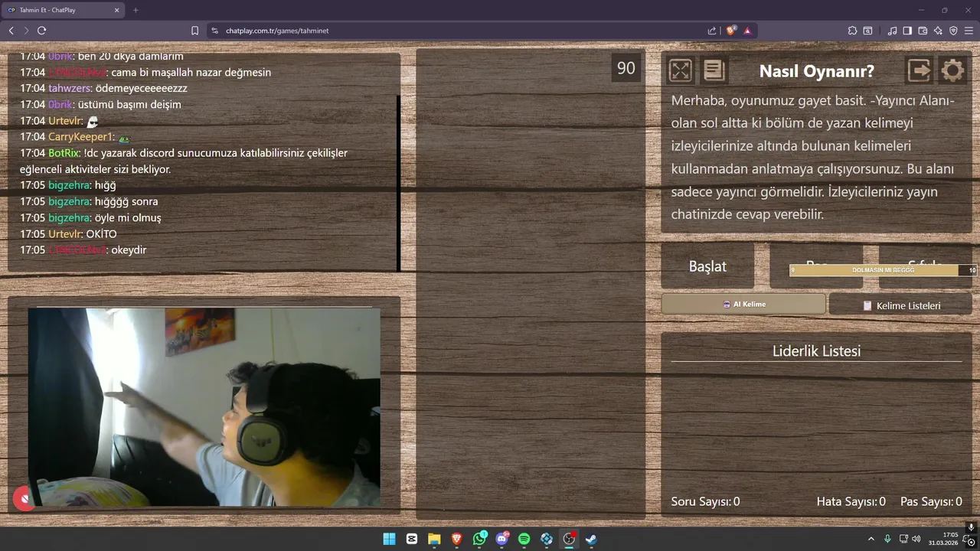Open the OBS icon in taskbar
The width and height of the screenshot is (980, 551).
[x=569, y=539]
